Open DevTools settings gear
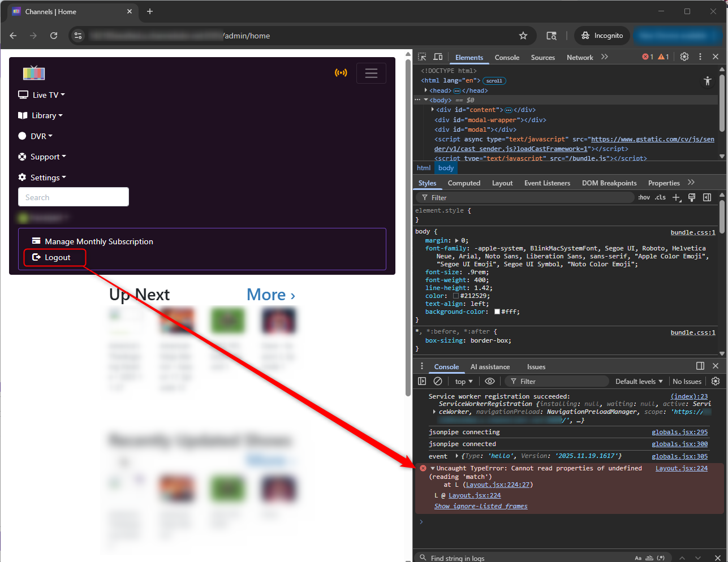Viewport: 728px width, 562px height. point(684,57)
